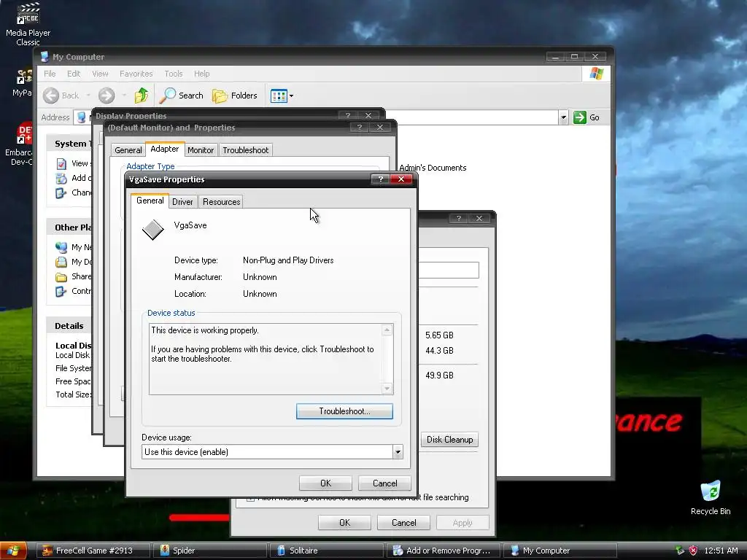Viewport: 747px width, 560px height.
Task: Open the Edit menu in My Computer
Action: tap(74, 74)
